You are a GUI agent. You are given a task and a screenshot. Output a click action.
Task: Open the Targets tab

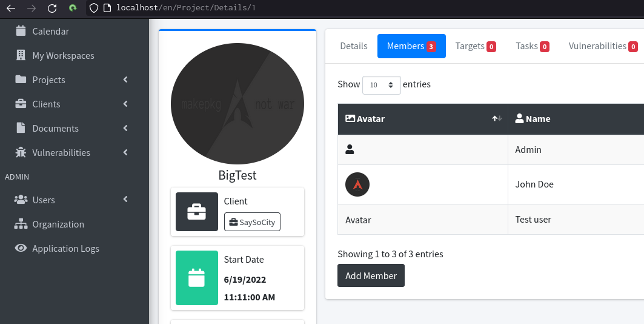click(x=476, y=46)
